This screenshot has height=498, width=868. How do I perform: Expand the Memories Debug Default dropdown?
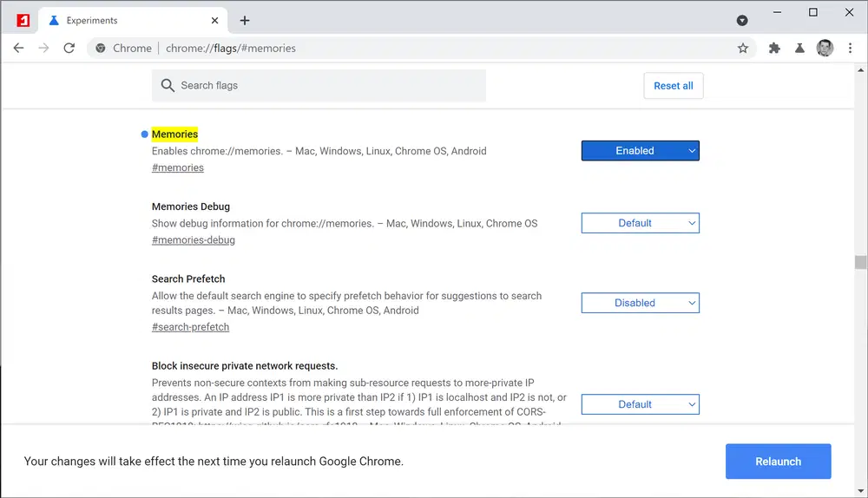640,223
